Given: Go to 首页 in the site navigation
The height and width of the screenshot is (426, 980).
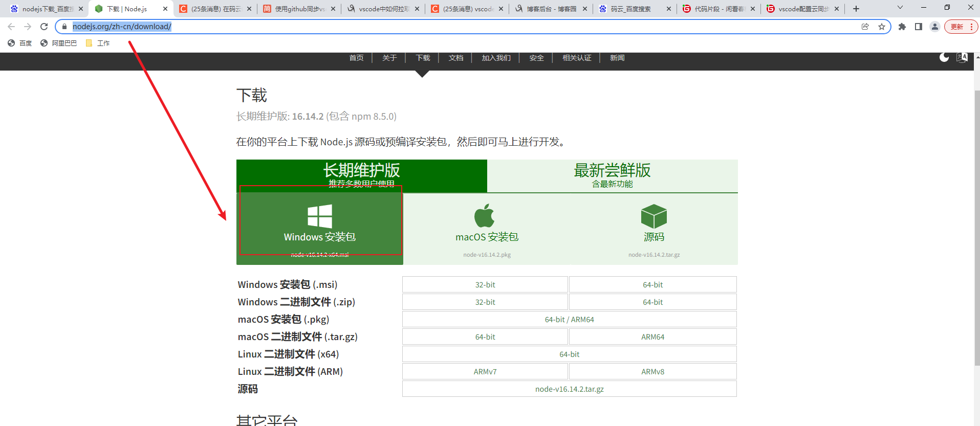Looking at the screenshot, I should tap(356, 58).
